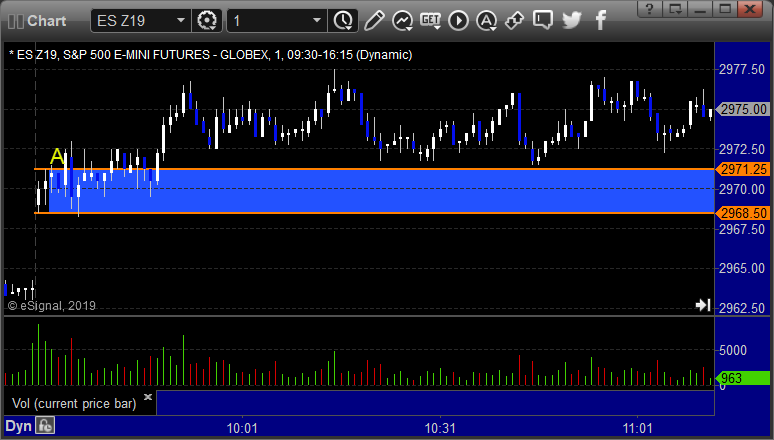Click the 10:31 time axis label
This screenshot has width=774, height=440.
point(440,428)
